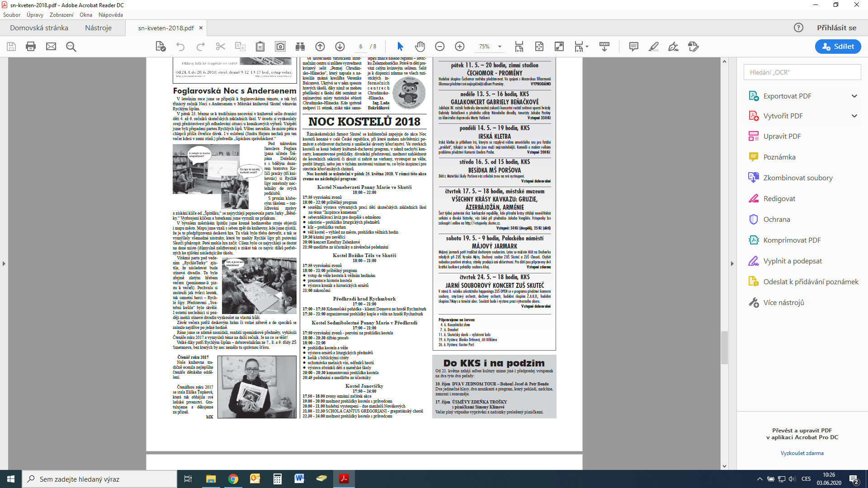Open the Nápověda menu

click(111, 15)
